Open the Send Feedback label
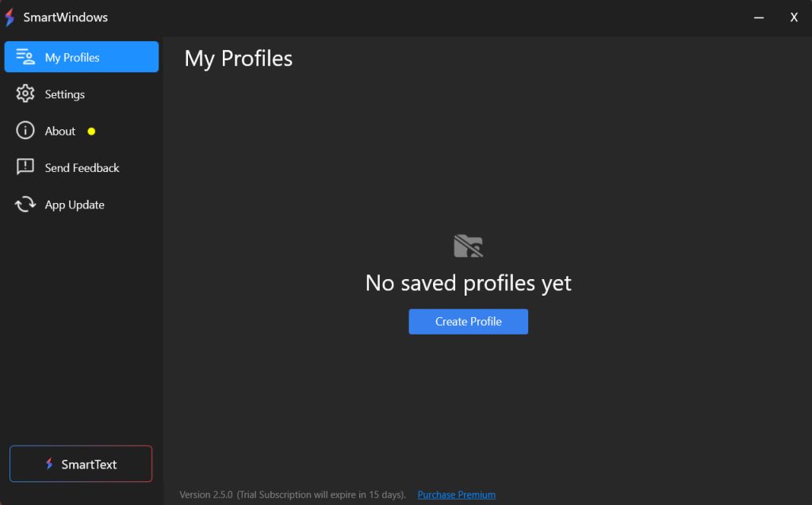 82,168
